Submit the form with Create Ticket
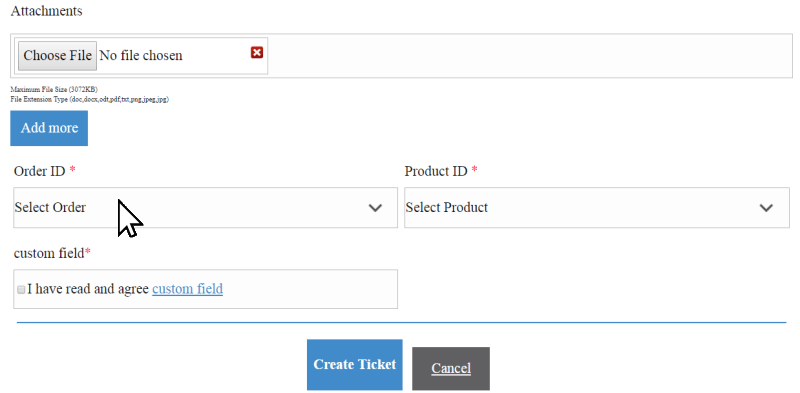This screenshot has width=800, height=393. click(355, 364)
